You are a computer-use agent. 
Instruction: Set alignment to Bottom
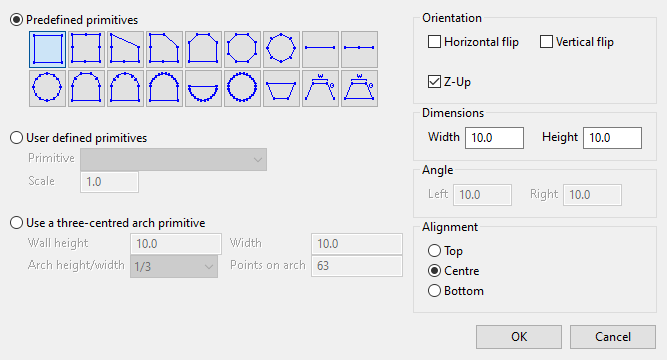click(434, 291)
